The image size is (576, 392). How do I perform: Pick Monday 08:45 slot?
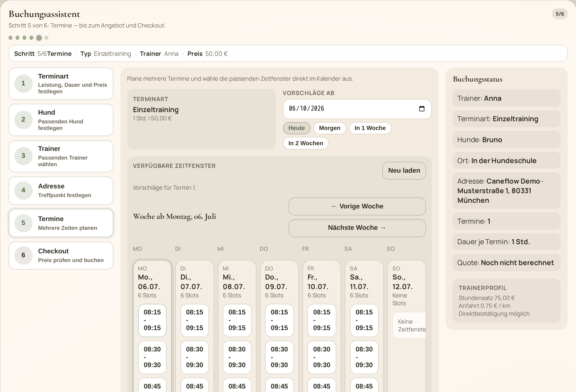pos(152,385)
